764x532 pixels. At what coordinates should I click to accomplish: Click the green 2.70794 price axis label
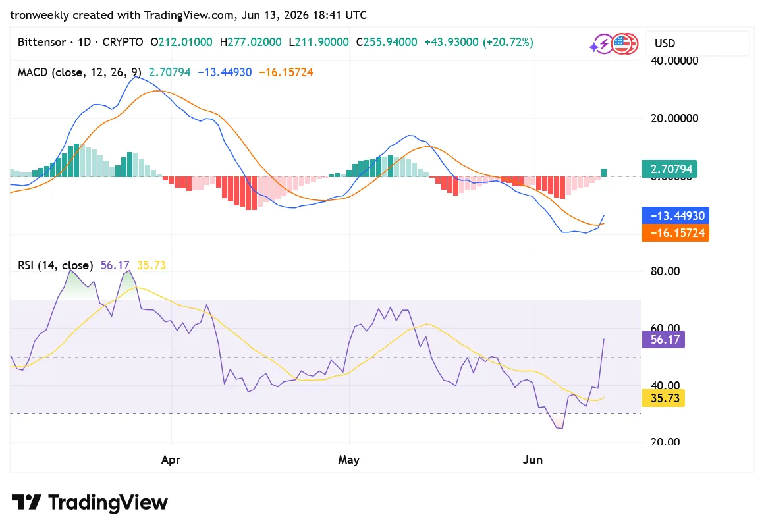pos(670,169)
